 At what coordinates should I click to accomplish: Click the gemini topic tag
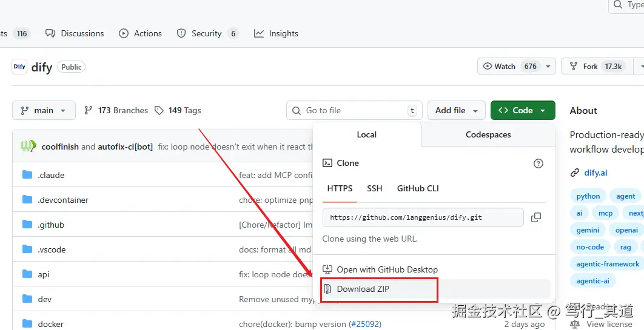588,230
